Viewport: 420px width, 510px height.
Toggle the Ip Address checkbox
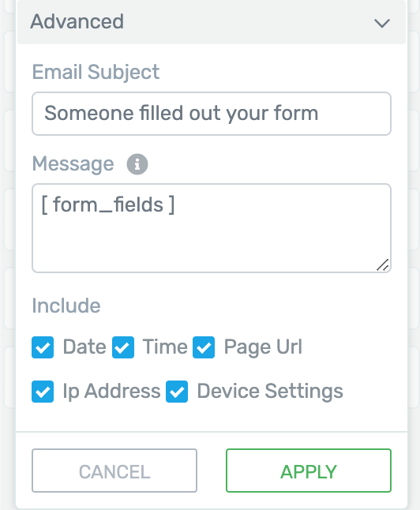tap(43, 392)
